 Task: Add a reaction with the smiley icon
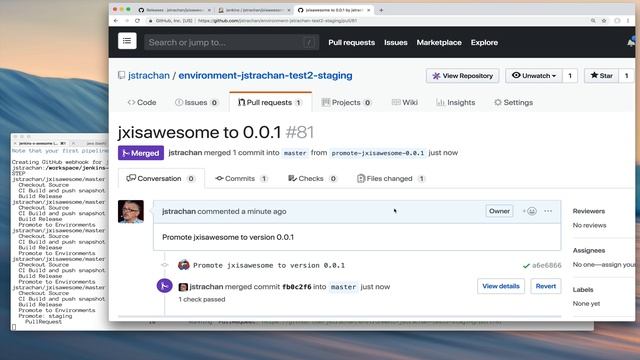coord(529,211)
